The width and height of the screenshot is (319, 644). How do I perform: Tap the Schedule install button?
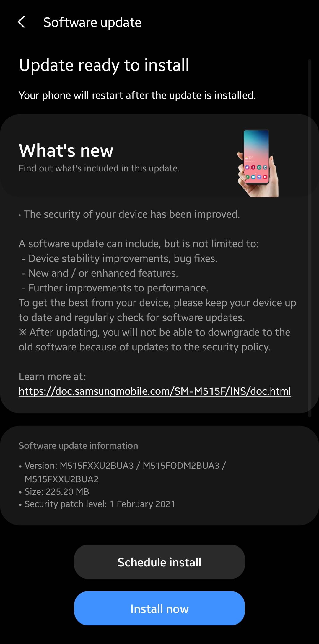tap(159, 562)
